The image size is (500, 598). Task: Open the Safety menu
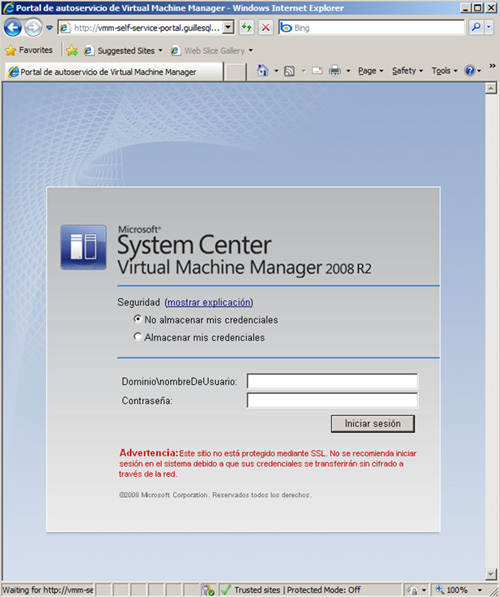click(407, 71)
